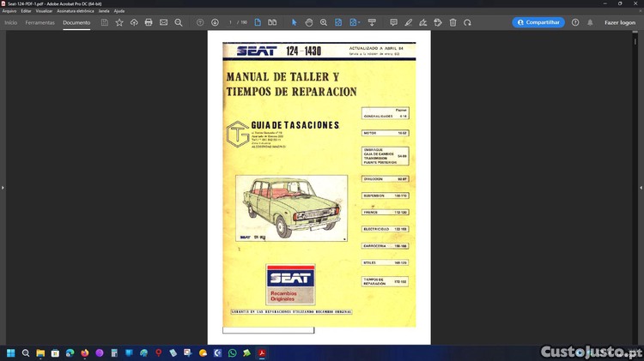Add a comment with speech bubble icon
This screenshot has width=644, height=361.
pos(393,22)
